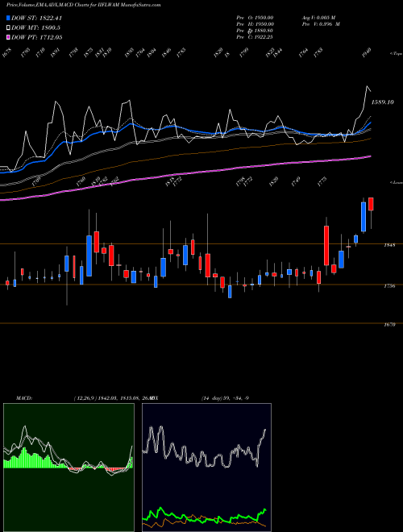Viewport: 403px width, 532px height.
Task: Click the magenta DOW PT legend swatch
Action: 9,37
